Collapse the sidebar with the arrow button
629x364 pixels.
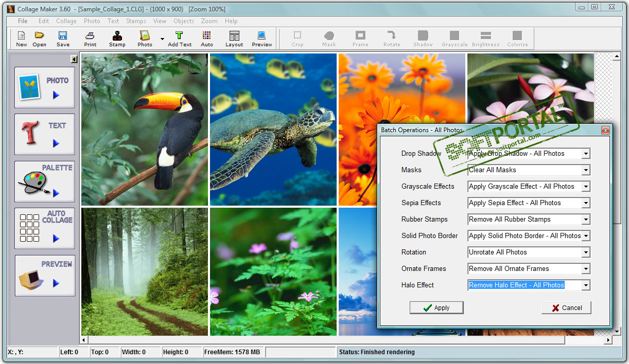(x=74, y=59)
